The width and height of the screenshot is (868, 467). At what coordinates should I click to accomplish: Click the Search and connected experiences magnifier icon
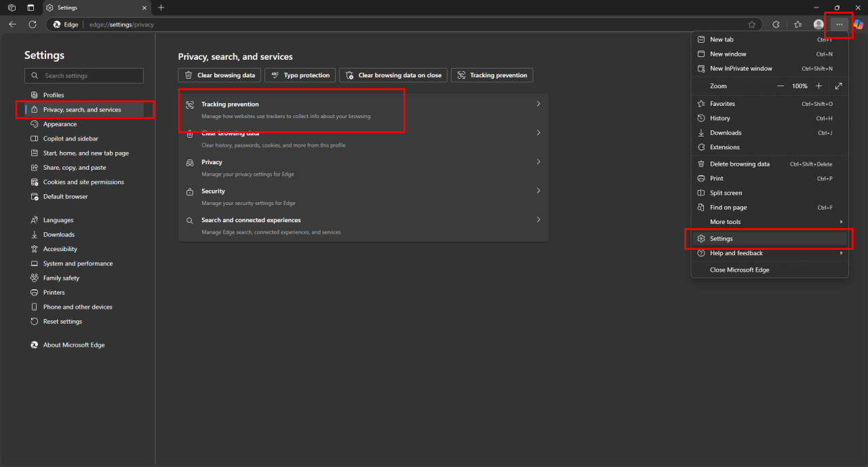pyautogui.click(x=190, y=220)
